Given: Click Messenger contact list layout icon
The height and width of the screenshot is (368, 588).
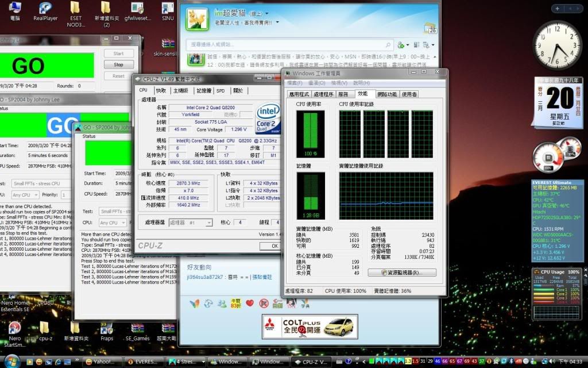Looking at the screenshot, I should pos(416,45).
